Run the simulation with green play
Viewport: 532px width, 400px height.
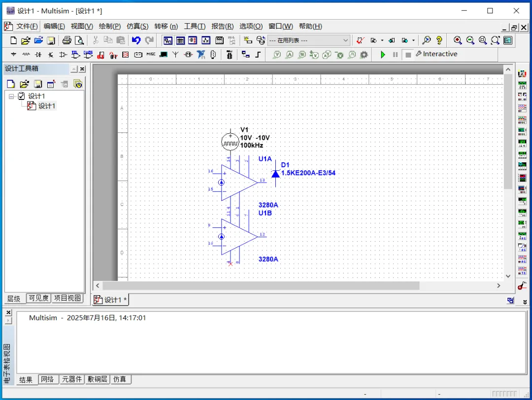pos(383,54)
